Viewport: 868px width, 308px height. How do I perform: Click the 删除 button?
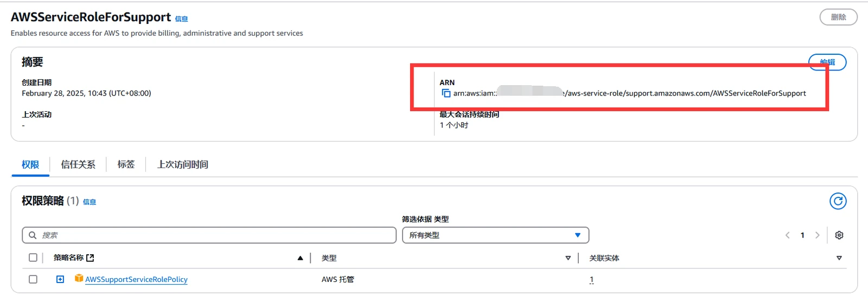coord(838,17)
